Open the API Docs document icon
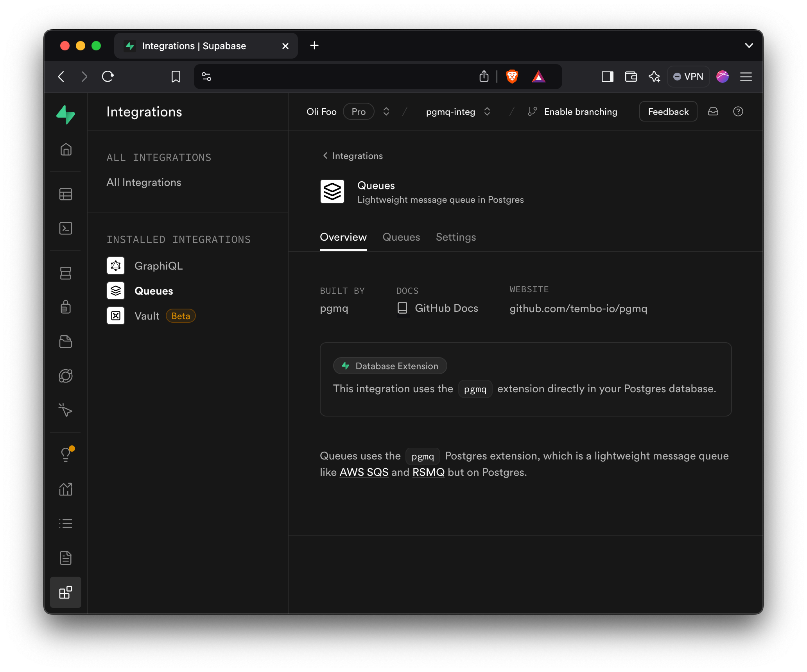Viewport: 807px width, 672px height. (66, 558)
